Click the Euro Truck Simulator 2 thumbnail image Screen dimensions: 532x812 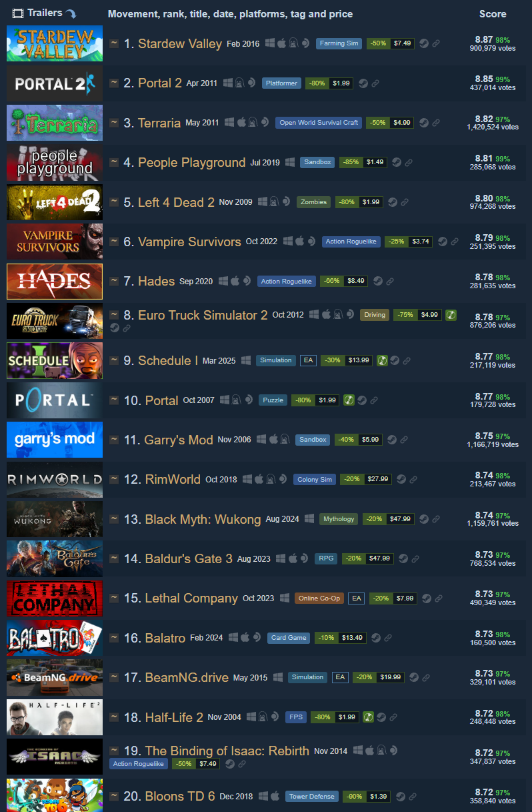[55, 321]
